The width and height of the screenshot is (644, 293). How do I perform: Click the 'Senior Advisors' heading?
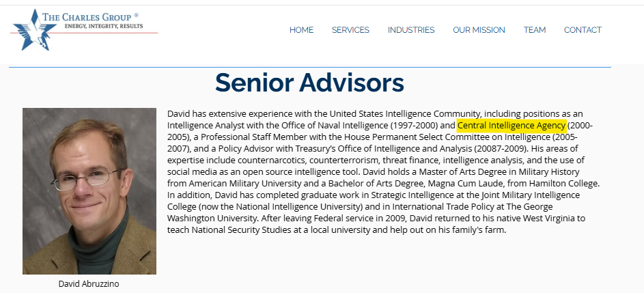[x=309, y=83]
